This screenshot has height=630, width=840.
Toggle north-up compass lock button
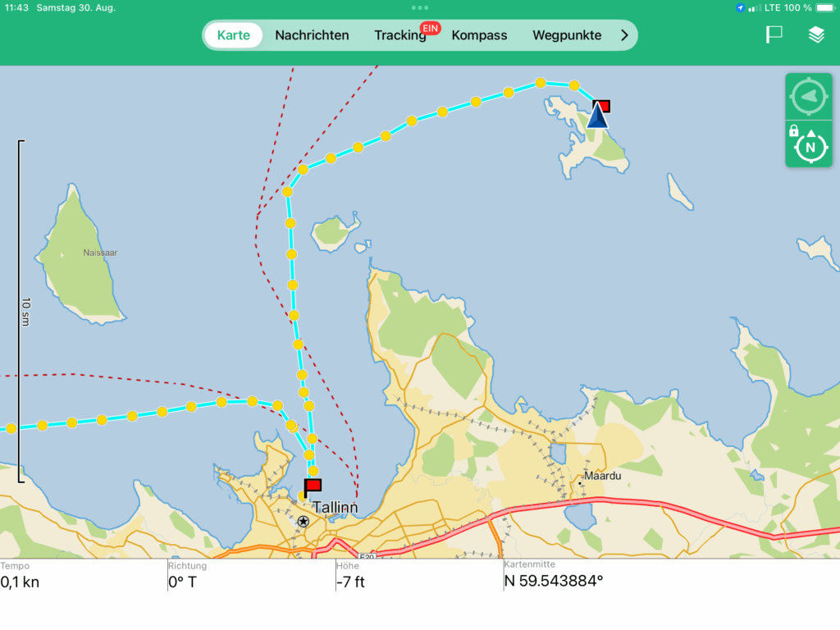click(808, 144)
